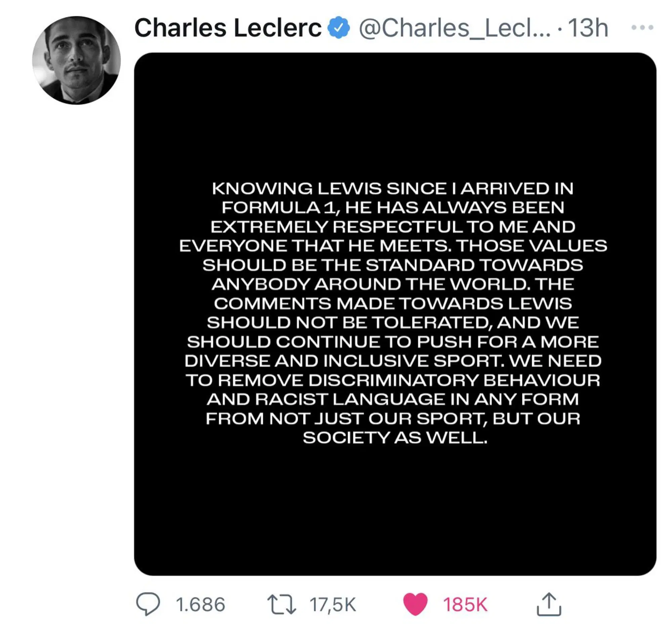This screenshot has height=638, width=672.
Task: Click the reply speech bubble icon
Action: tap(148, 604)
